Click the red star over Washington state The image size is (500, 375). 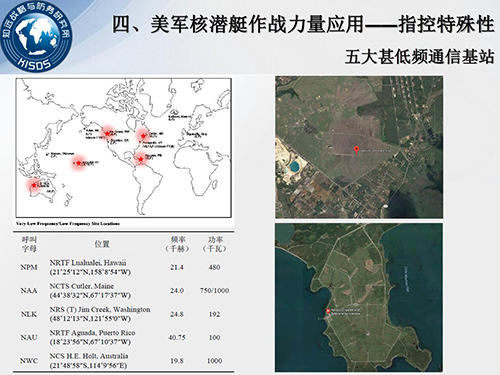click(107, 134)
